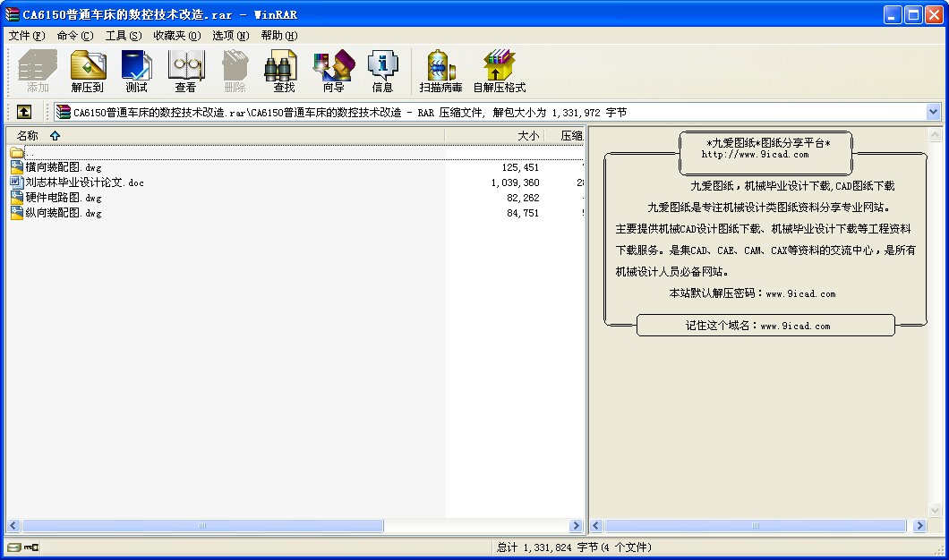Click size value 125,451
This screenshot has width=949, height=560.
click(x=520, y=167)
